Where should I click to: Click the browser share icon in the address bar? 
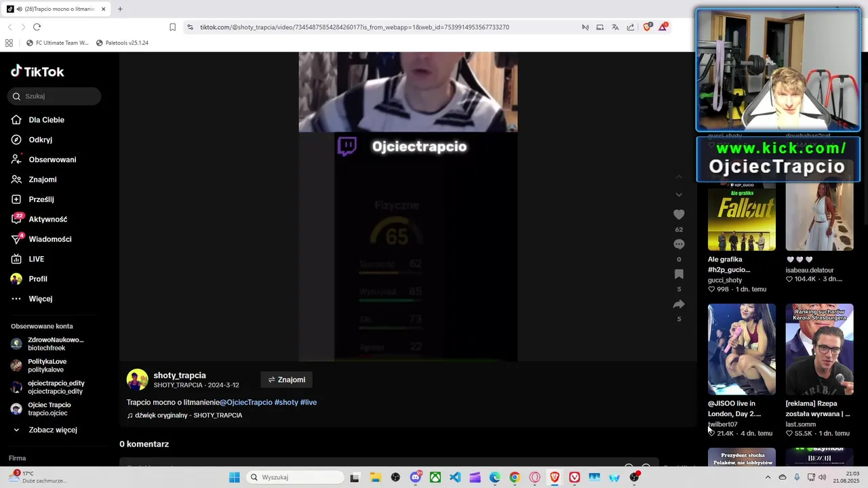click(x=631, y=27)
